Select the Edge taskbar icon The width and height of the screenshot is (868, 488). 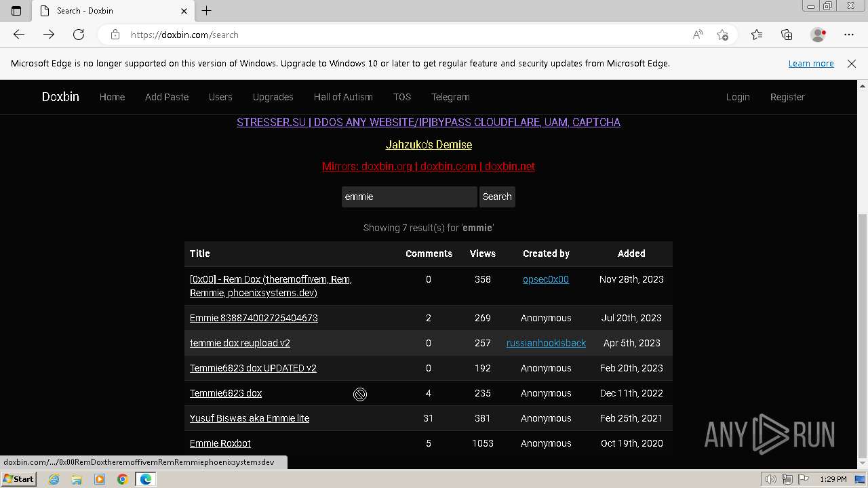tap(146, 479)
